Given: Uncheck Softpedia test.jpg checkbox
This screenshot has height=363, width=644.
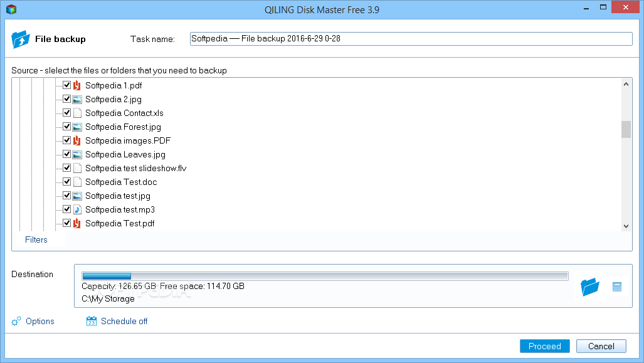Looking at the screenshot, I should click(66, 196).
